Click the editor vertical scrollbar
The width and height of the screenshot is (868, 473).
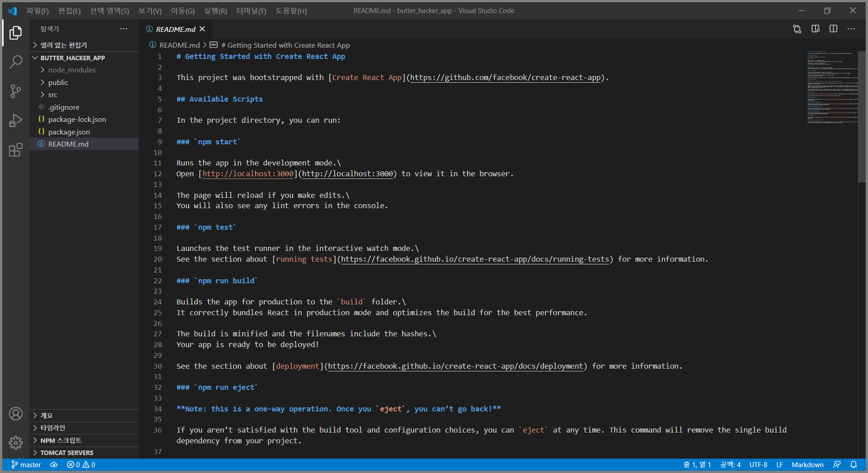(862, 117)
